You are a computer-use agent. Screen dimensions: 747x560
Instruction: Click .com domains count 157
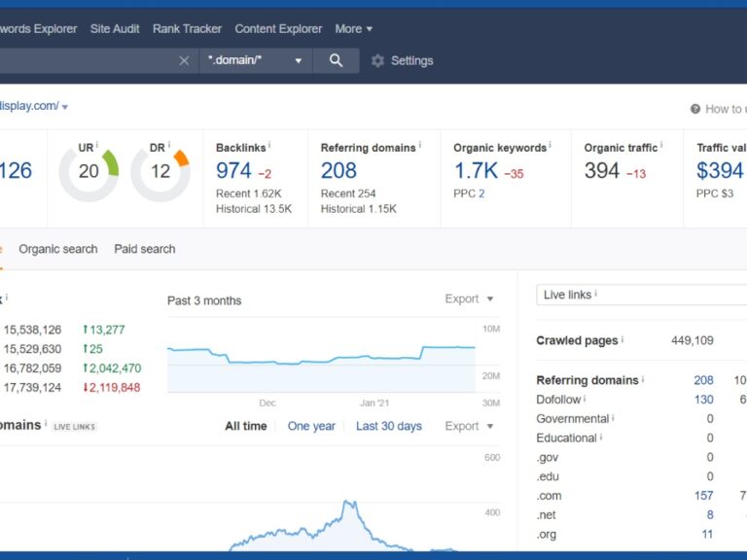(703, 496)
